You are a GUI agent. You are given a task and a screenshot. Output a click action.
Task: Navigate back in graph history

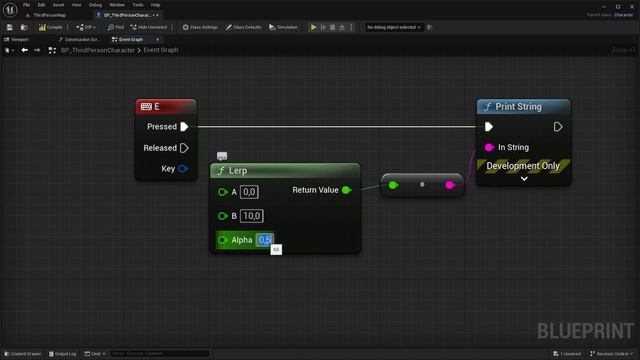point(24,50)
